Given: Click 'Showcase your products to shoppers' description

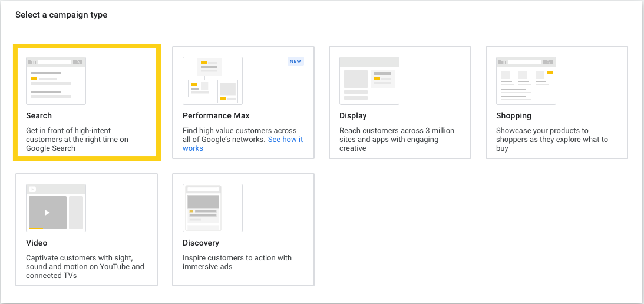Looking at the screenshot, I should point(552,139).
